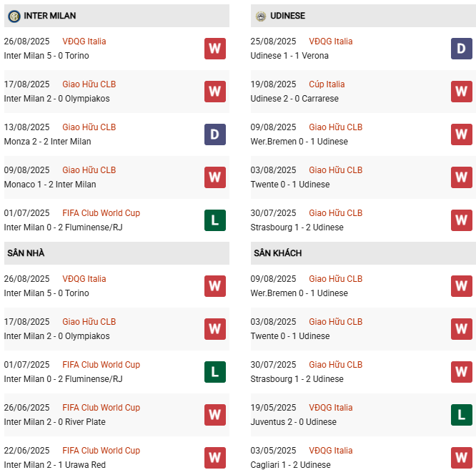Click D badge for Udinese 1-1 Verona

(x=461, y=49)
